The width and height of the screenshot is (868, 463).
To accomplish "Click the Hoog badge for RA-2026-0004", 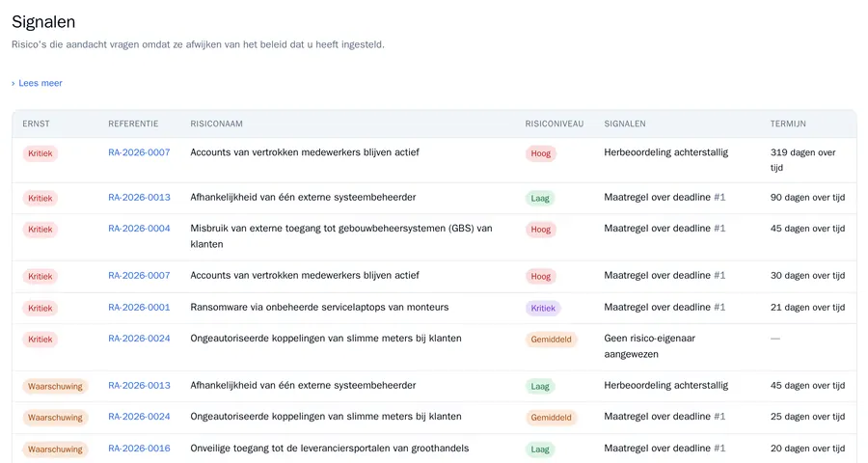I will click(541, 230).
